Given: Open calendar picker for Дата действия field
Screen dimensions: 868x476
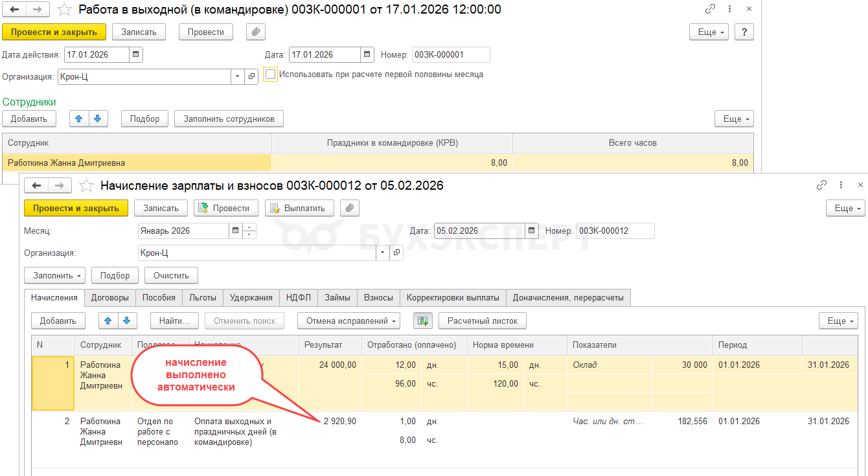Looking at the screenshot, I should pyautogui.click(x=136, y=55).
